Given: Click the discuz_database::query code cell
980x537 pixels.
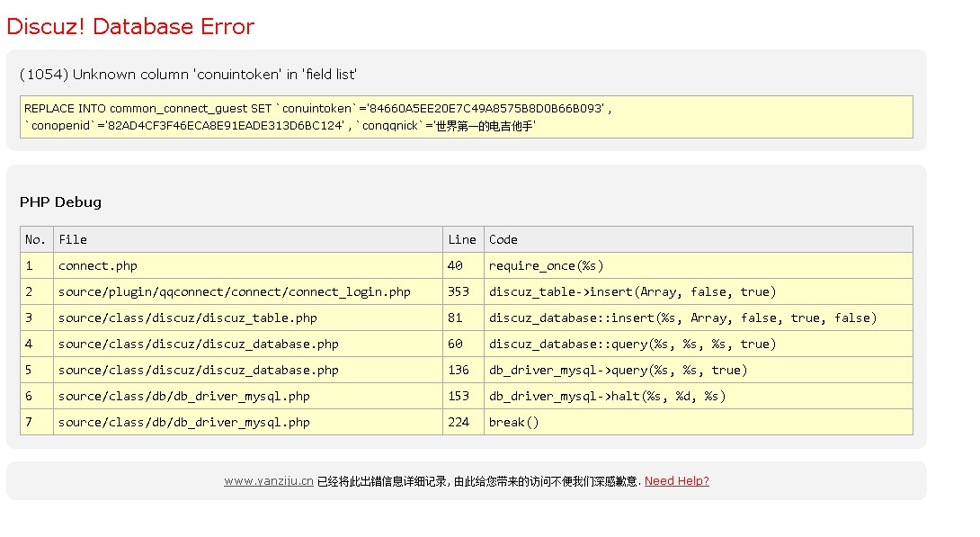Looking at the screenshot, I should 632,344.
